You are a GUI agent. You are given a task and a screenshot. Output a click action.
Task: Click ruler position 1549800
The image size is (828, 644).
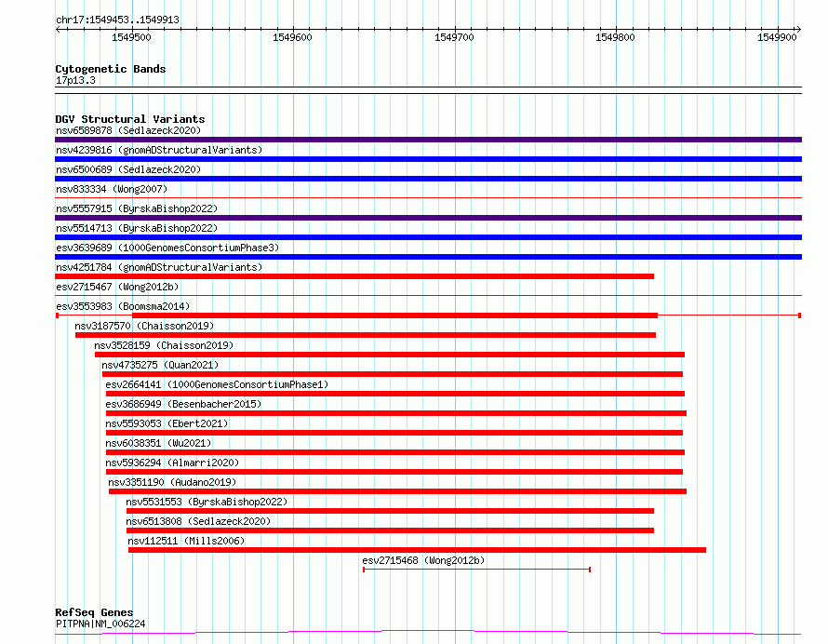click(x=615, y=37)
